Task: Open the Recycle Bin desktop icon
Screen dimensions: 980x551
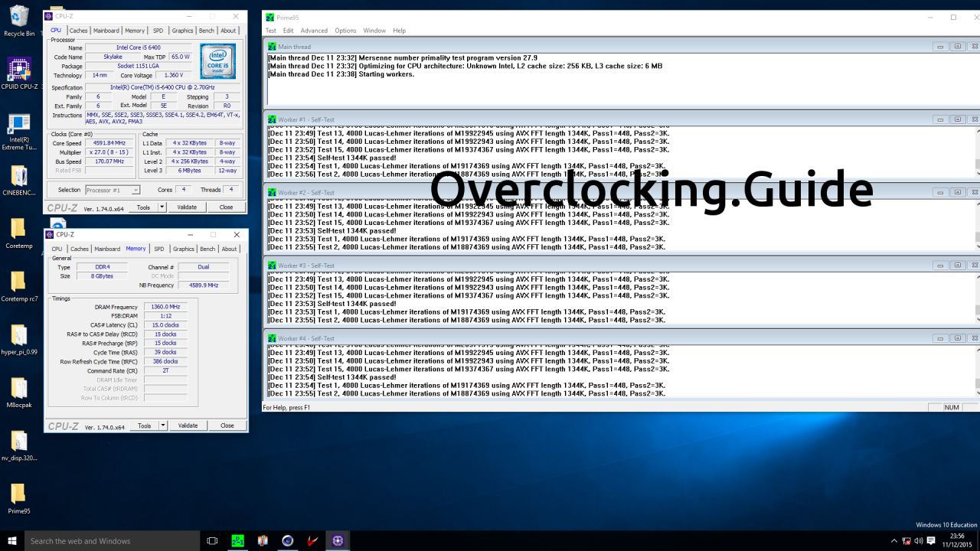Action: tap(19, 21)
